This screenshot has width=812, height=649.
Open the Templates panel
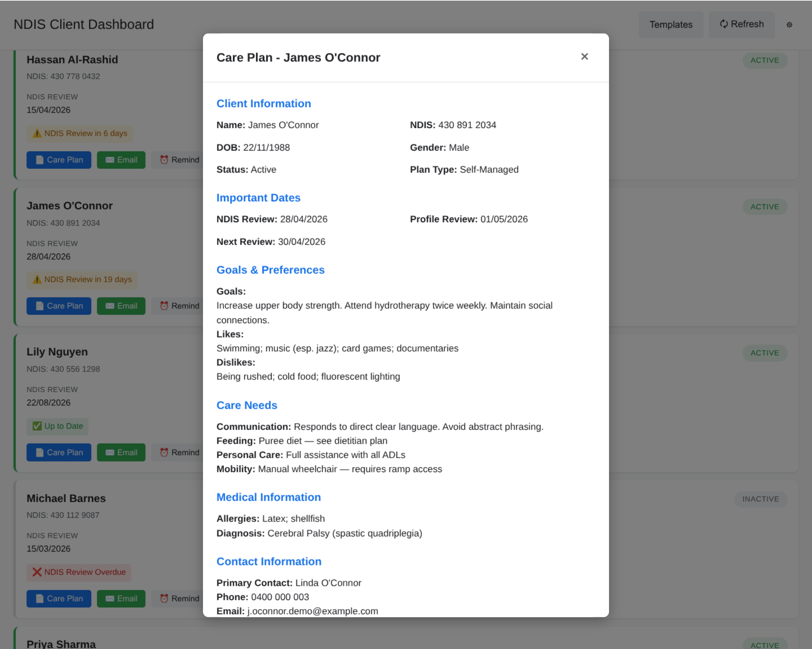pyautogui.click(x=671, y=24)
